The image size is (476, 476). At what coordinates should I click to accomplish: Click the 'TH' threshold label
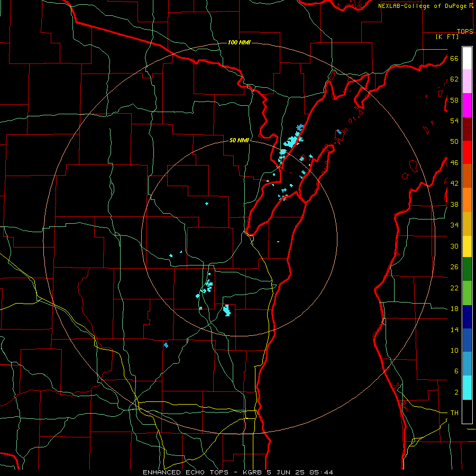(x=454, y=413)
